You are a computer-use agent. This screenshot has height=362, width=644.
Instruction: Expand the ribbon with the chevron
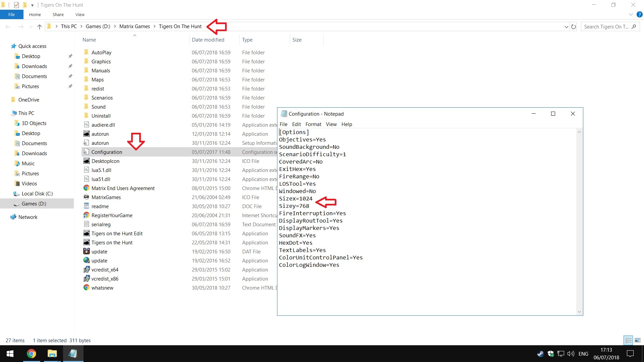pyautogui.click(x=631, y=14)
